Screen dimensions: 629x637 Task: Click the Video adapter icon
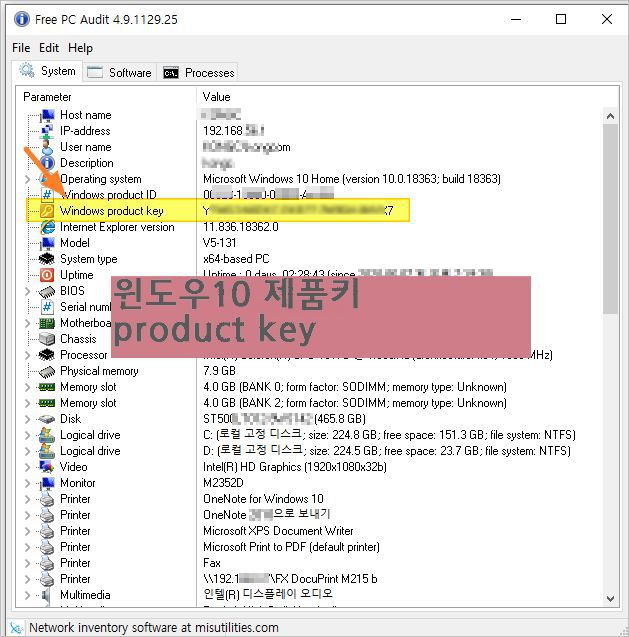tap(46, 467)
